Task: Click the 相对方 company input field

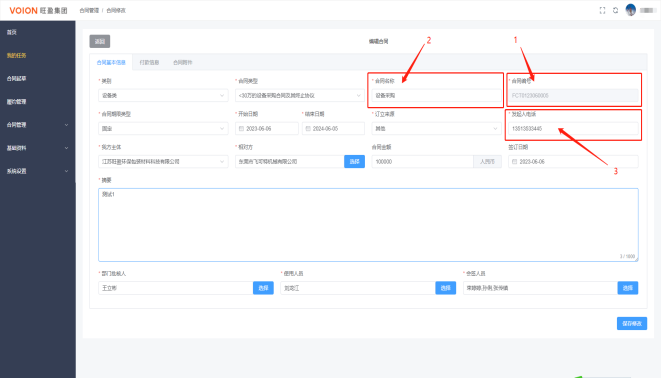Action: tap(290, 162)
